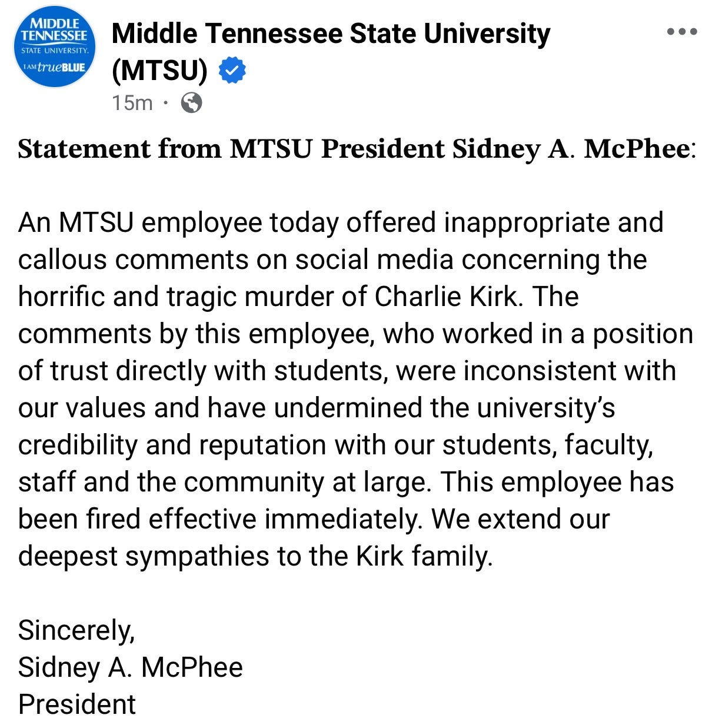Click the name 'Charlie Kirk' in post

click(447, 297)
